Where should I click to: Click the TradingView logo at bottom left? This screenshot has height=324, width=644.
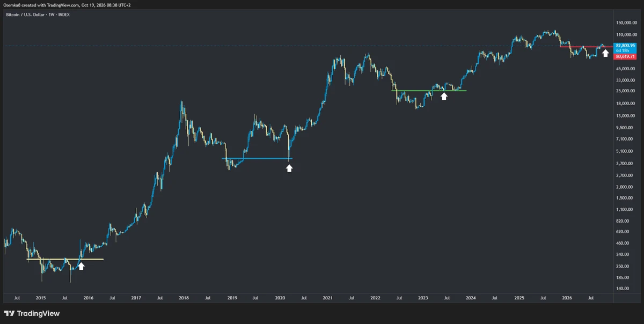coord(32,313)
